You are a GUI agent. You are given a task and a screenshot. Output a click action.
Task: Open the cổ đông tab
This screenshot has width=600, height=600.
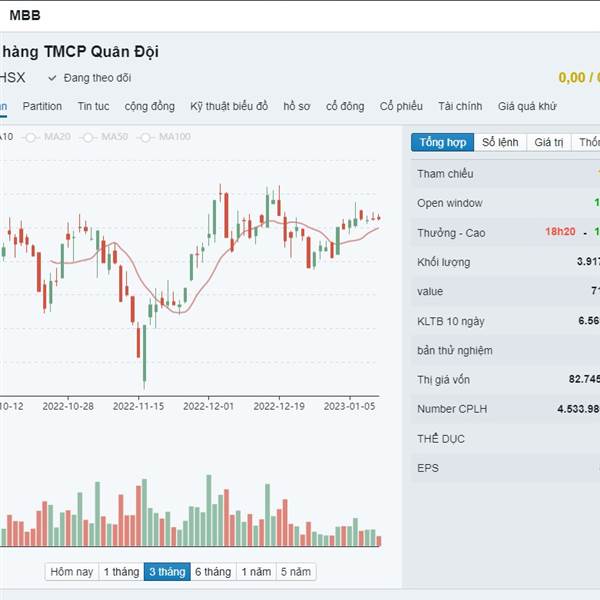pos(345,106)
